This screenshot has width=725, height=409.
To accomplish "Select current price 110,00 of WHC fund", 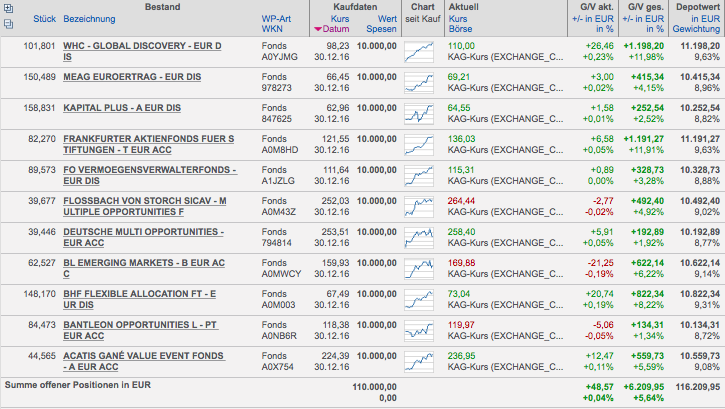I will 461,46.
